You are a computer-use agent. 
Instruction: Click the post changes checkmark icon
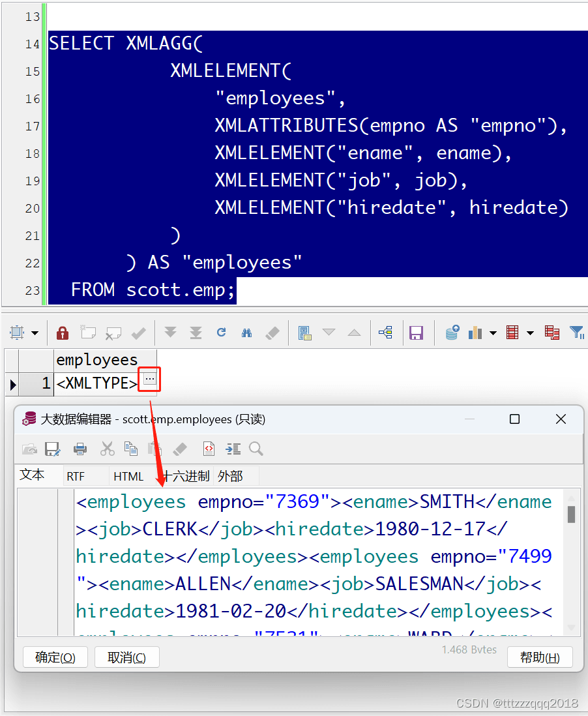pos(138,333)
